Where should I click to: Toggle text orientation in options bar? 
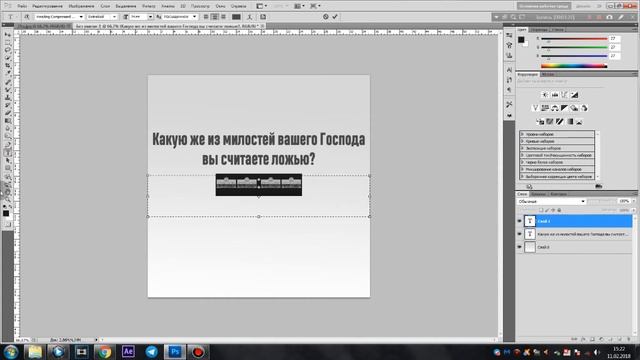click(27, 17)
